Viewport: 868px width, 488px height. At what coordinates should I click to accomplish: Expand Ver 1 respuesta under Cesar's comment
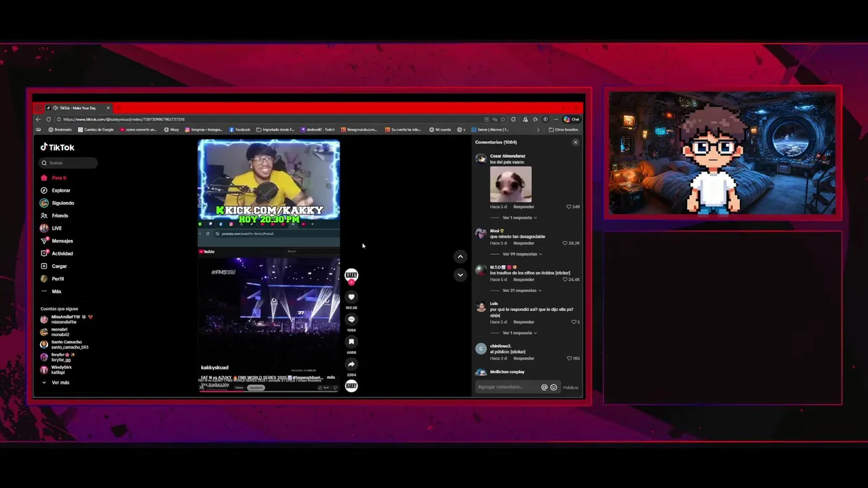pyautogui.click(x=519, y=218)
